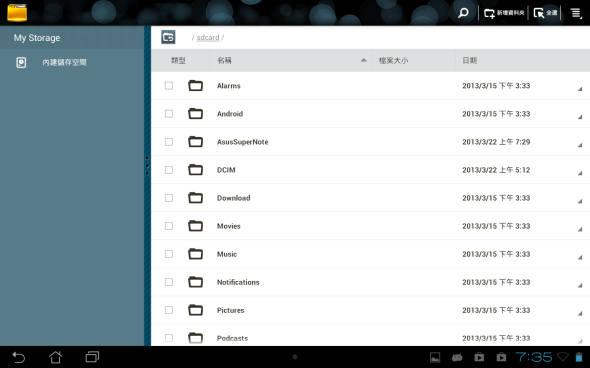Open the Android folder icon
The width and height of the screenshot is (590, 368).
pyautogui.click(x=195, y=114)
